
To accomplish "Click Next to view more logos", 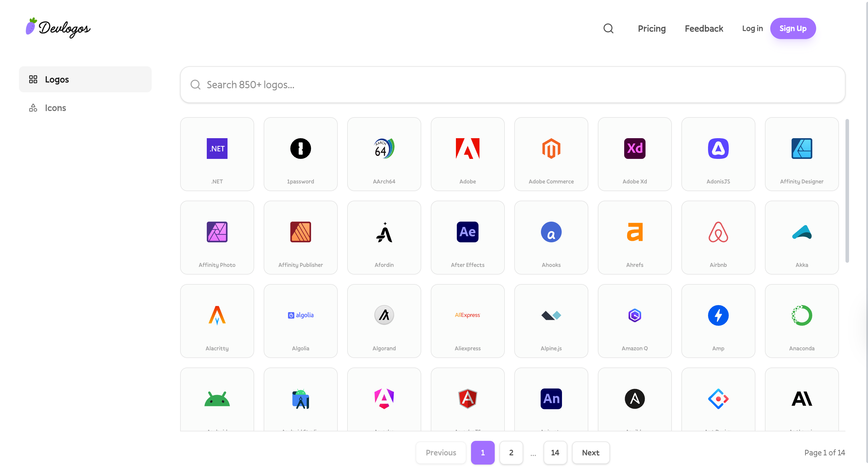I will pos(590,452).
